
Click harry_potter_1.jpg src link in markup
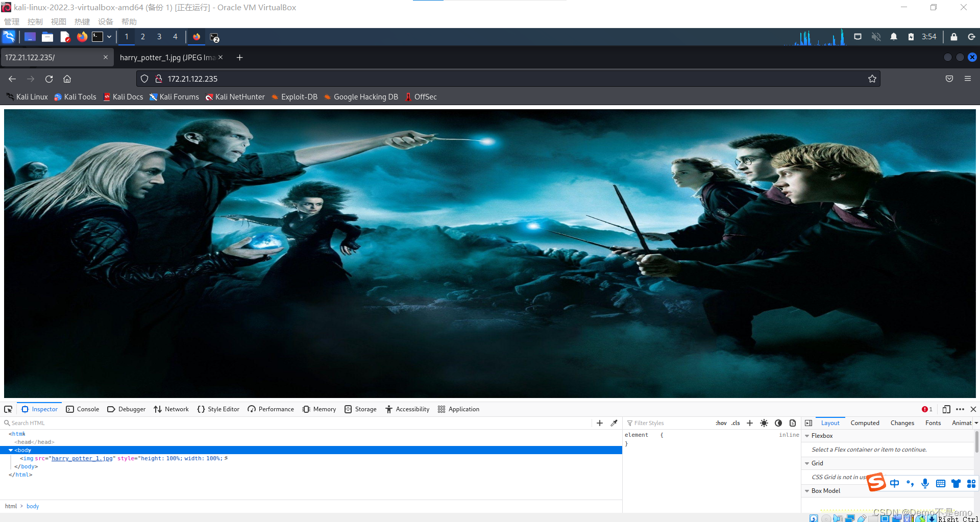coord(82,458)
